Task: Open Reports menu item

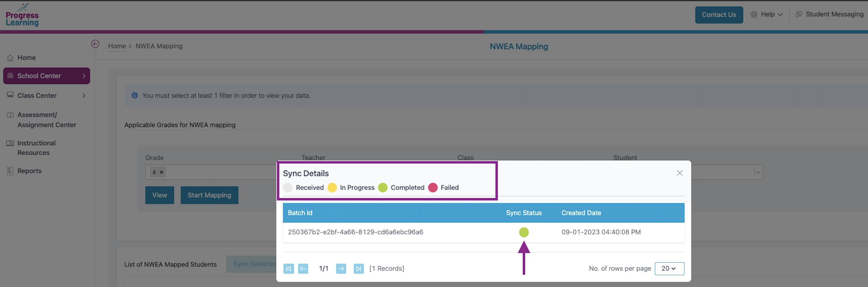Action: point(29,171)
